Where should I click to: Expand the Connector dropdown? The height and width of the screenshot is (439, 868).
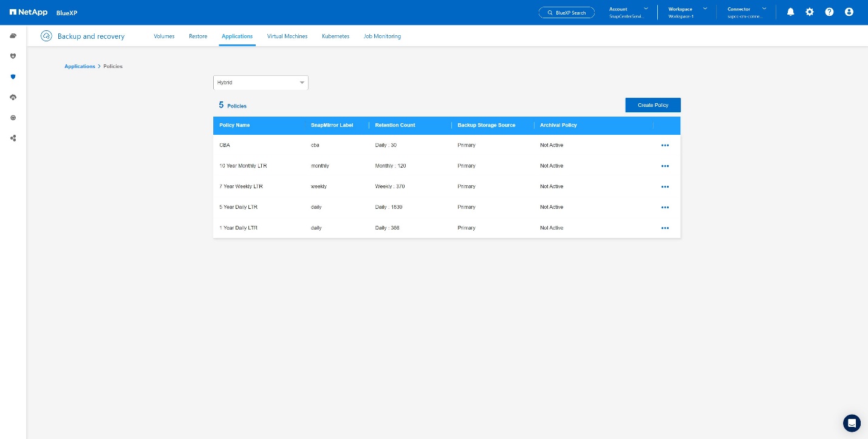(747, 12)
